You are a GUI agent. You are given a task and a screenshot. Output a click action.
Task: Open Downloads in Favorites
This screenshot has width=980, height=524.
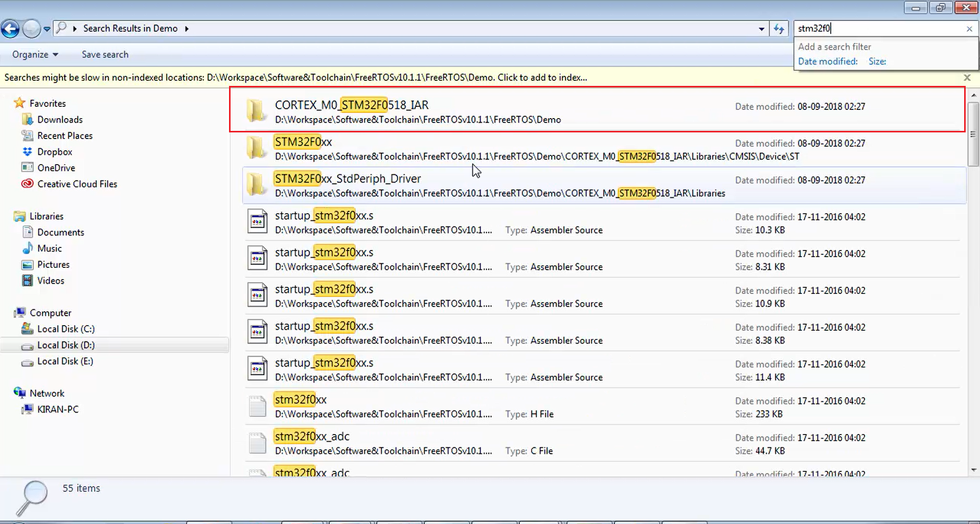[60, 120]
